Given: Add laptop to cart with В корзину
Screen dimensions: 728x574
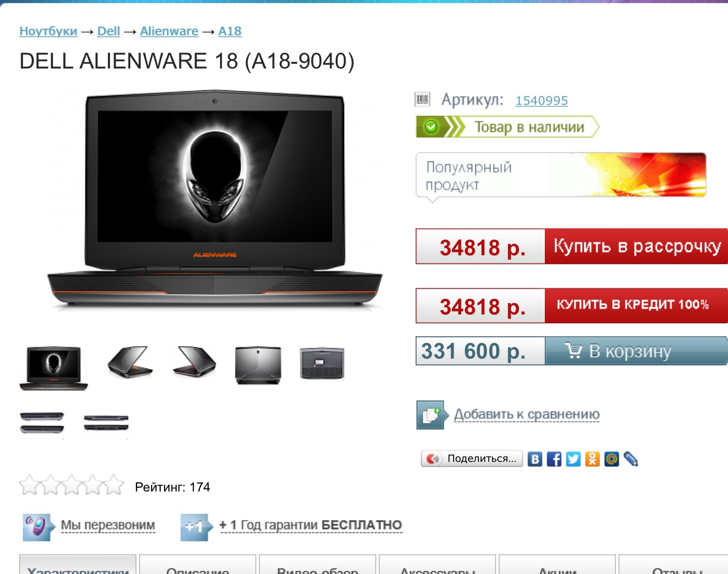Looking at the screenshot, I should pos(636,351).
